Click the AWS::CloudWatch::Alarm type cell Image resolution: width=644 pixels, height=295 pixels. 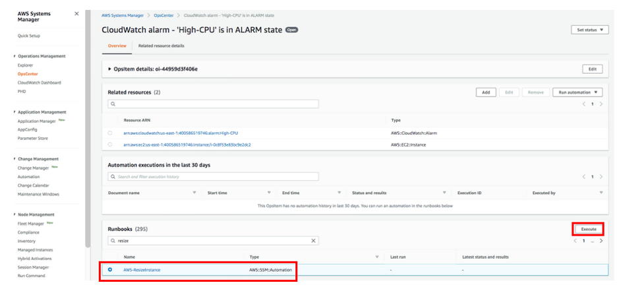tap(413, 133)
